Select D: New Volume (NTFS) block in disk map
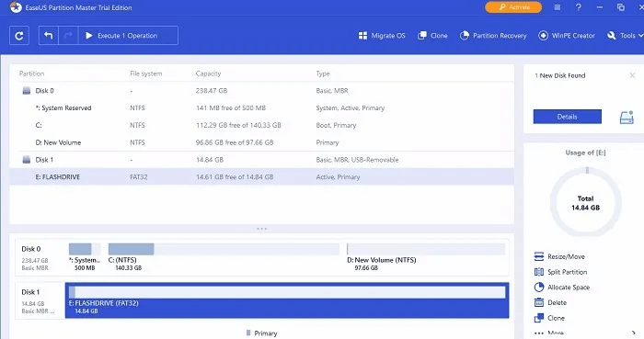 [426, 257]
